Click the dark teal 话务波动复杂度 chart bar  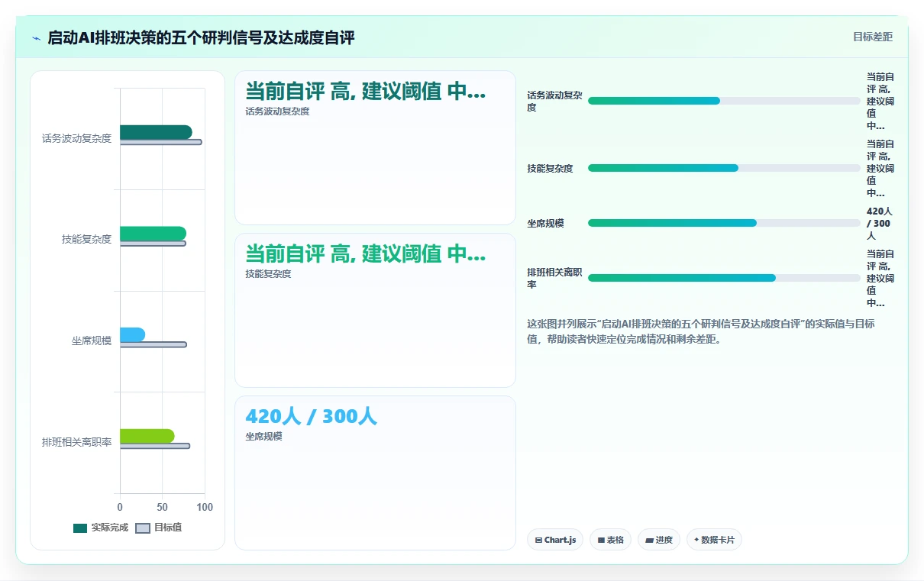point(156,132)
